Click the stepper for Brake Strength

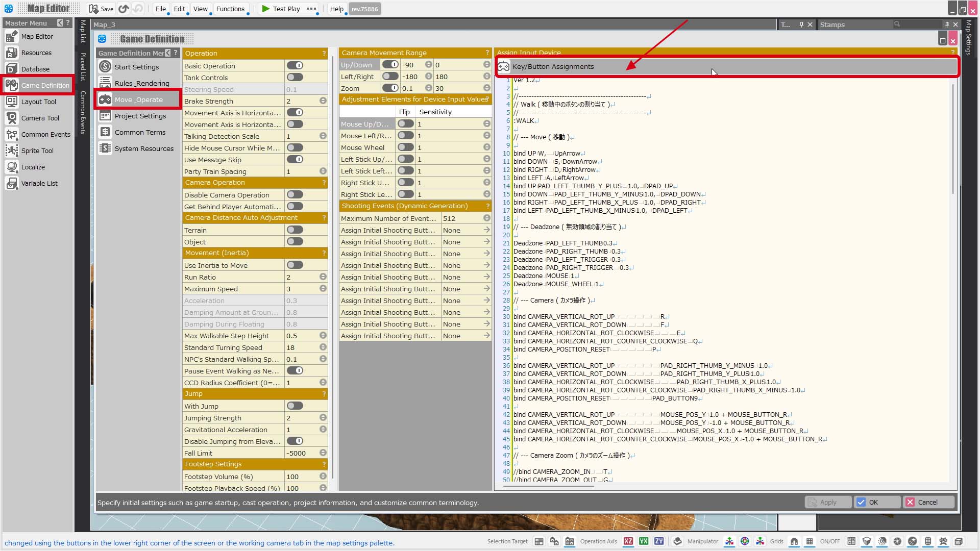coord(323,101)
